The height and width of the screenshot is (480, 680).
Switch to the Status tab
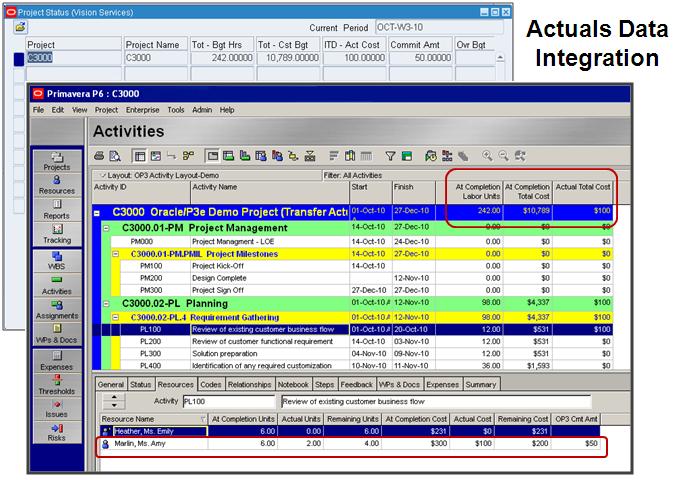[141, 385]
